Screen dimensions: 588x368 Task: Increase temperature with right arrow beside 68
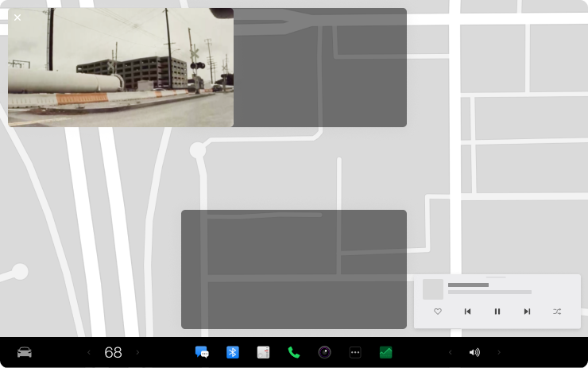[x=137, y=352]
